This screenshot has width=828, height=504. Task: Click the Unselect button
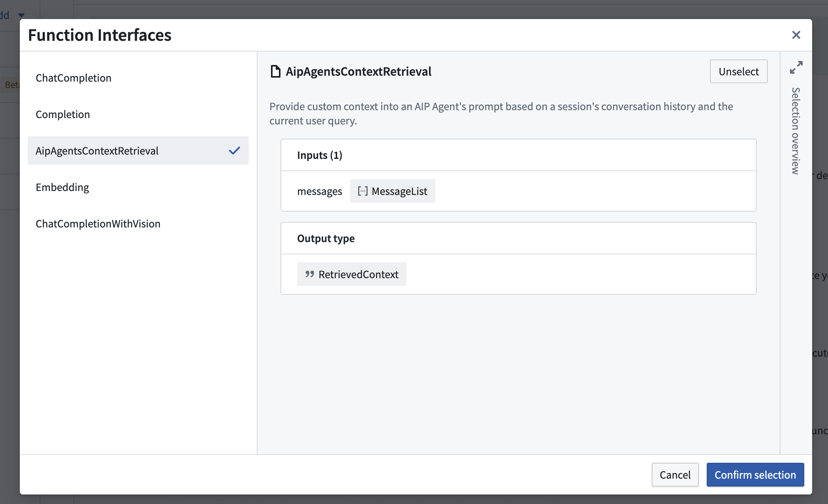pyautogui.click(x=738, y=71)
